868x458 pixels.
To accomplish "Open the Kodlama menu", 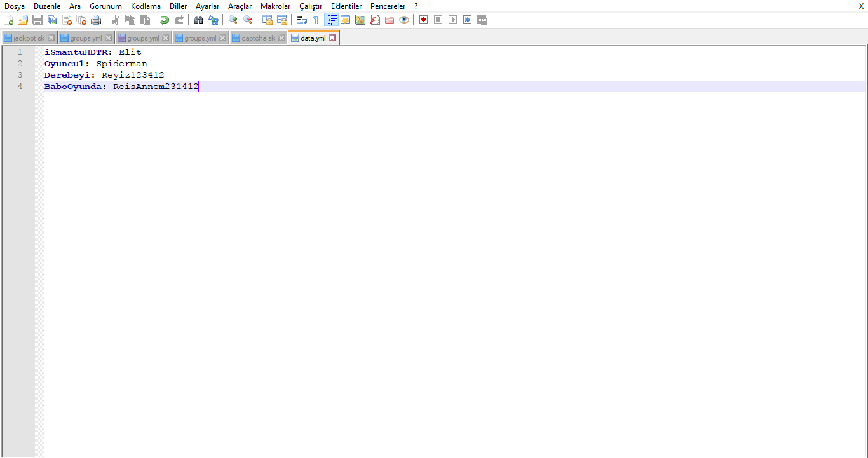I will tap(146, 6).
